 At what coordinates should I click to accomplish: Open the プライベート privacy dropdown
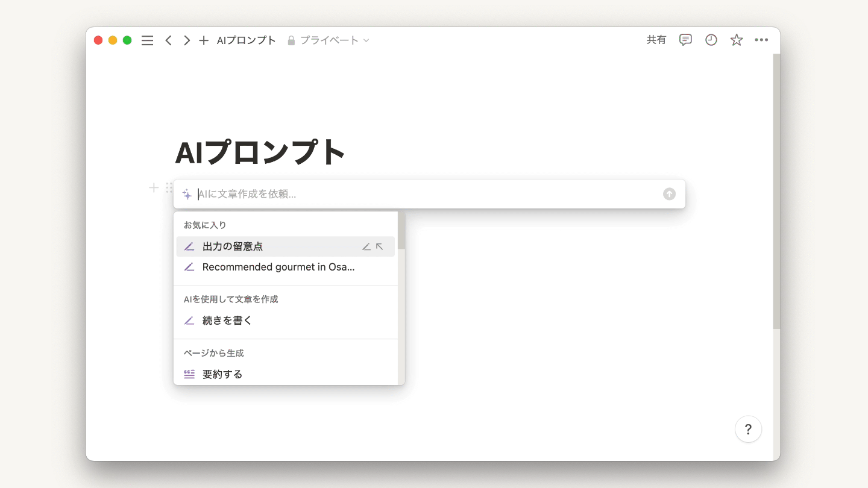click(329, 40)
